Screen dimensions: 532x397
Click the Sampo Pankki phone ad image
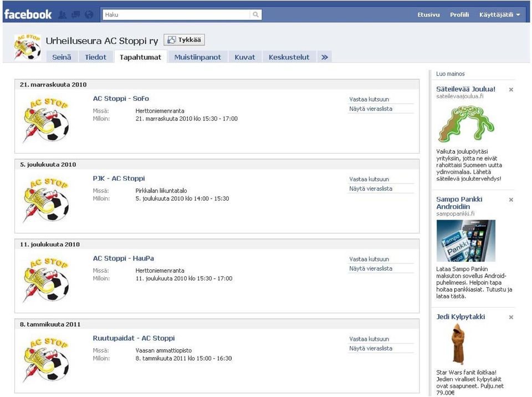(x=466, y=241)
